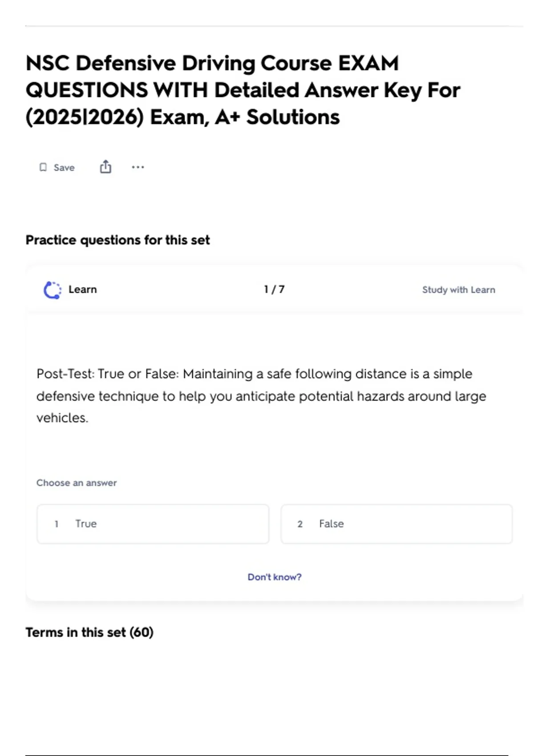Click the Save bookmark icon
The image size is (534, 756).
[x=43, y=167]
